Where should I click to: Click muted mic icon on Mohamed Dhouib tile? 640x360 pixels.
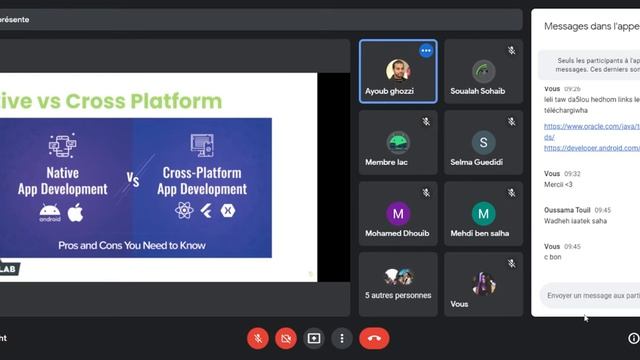point(426,193)
